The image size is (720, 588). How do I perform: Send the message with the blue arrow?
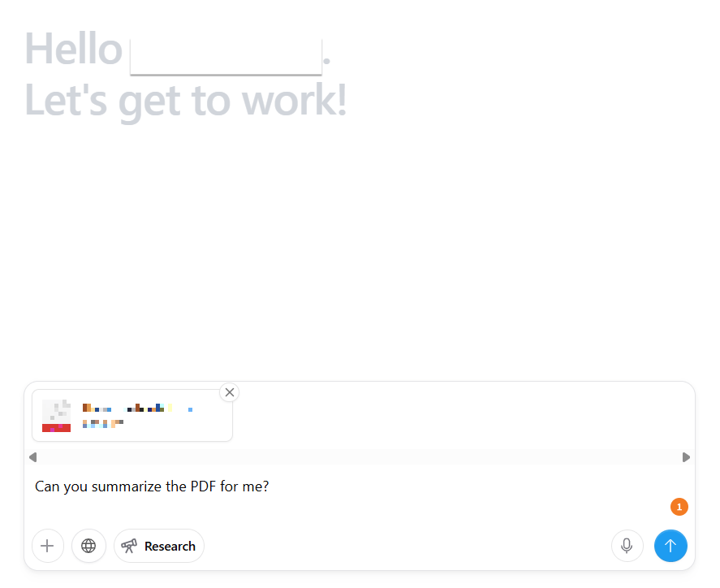tap(670, 546)
